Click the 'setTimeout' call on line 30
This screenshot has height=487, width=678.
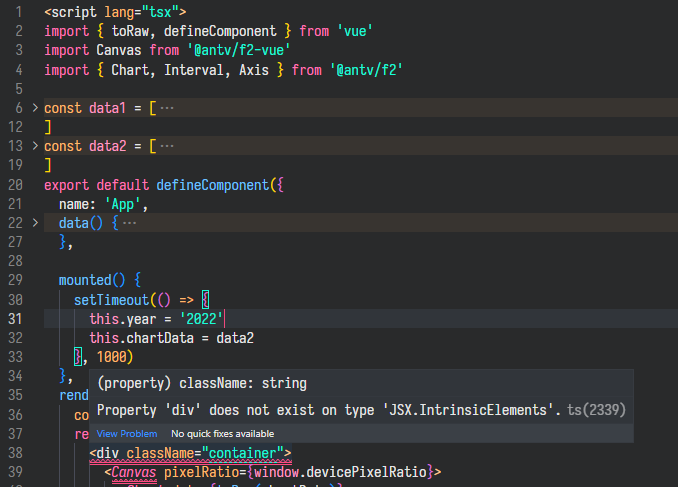click(x=111, y=300)
